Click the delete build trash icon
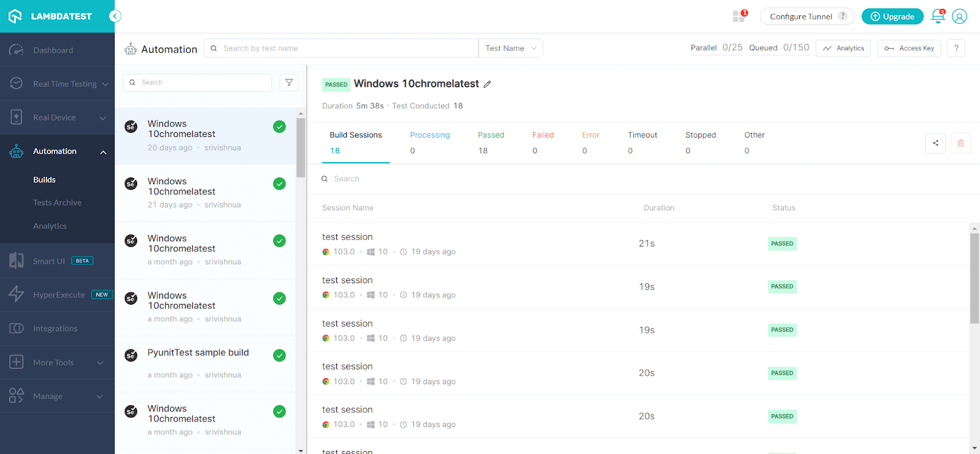 (960, 143)
